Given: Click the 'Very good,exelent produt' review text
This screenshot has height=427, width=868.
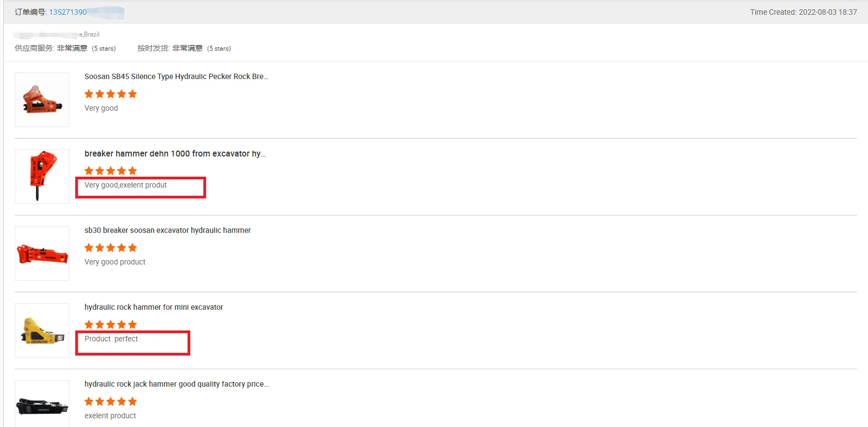Looking at the screenshot, I should [x=125, y=185].
